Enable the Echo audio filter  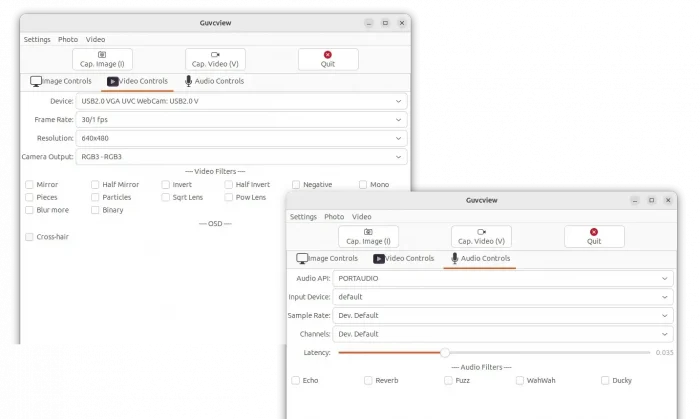click(296, 380)
